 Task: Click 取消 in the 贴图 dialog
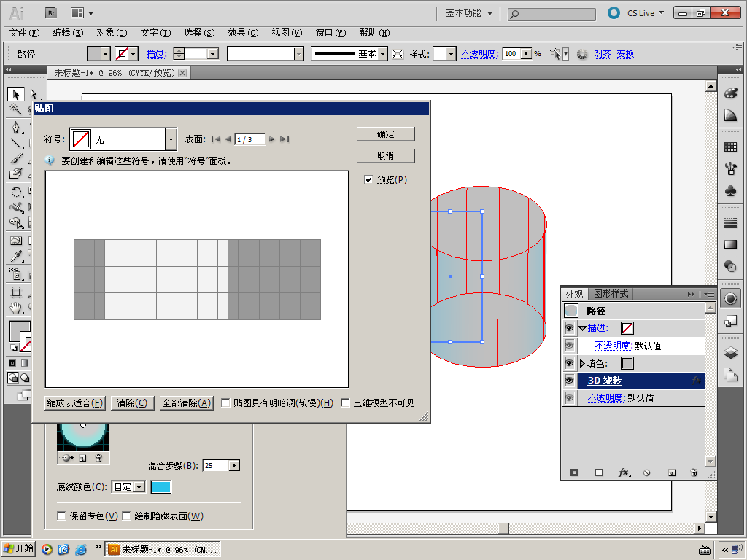tap(385, 156)
